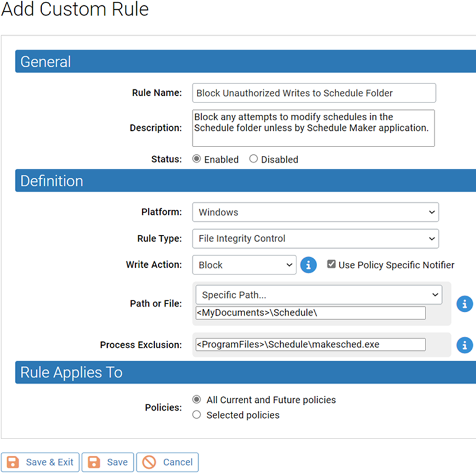The image size is (476, 473).
Task: Click the info icon beside Path or File
Action: click(465, 304)
